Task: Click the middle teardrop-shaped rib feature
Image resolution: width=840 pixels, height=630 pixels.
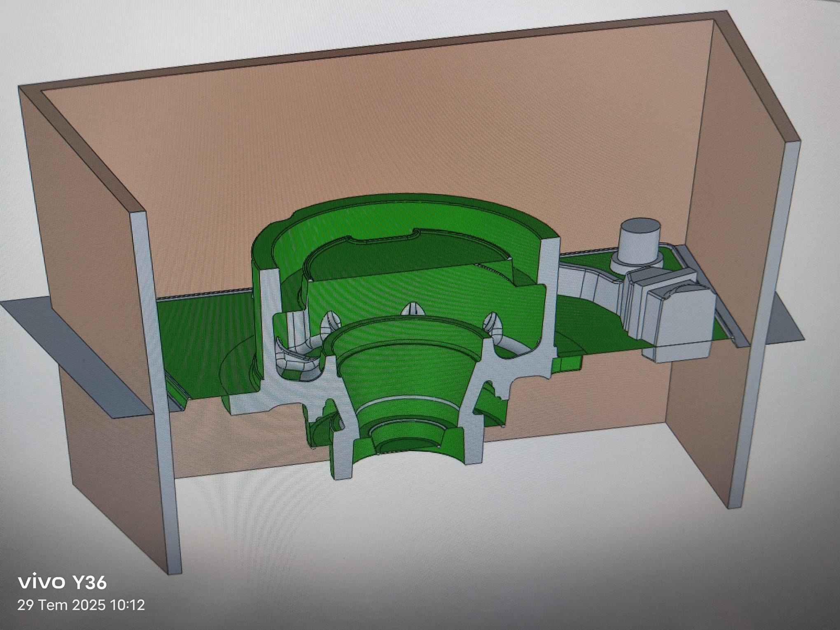Action: point(413,309)
